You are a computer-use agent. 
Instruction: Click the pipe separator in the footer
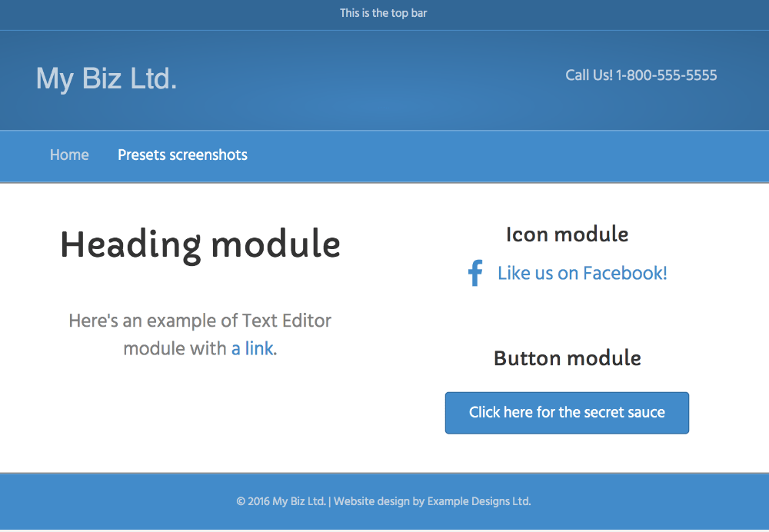pos(330,501)
